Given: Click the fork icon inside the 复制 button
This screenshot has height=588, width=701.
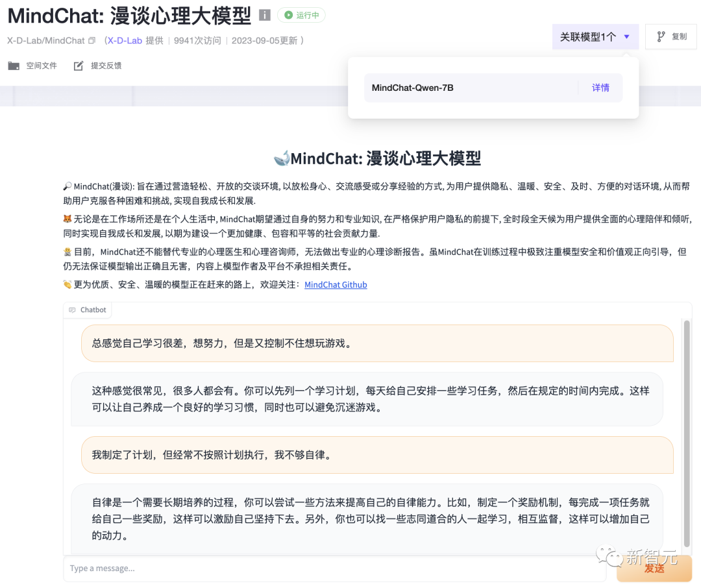Looking at the screenshot, I should [661, 36].
